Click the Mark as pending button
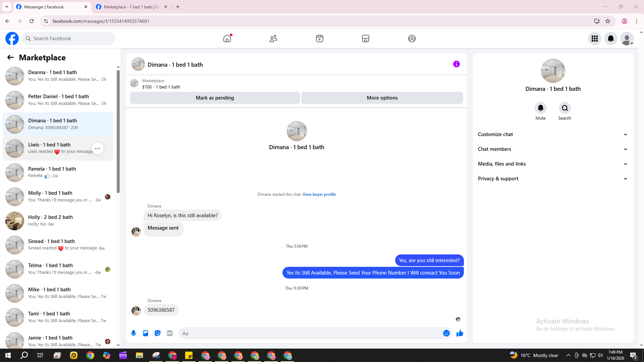Viewport: 644px width, 362px height. point(215,98)
